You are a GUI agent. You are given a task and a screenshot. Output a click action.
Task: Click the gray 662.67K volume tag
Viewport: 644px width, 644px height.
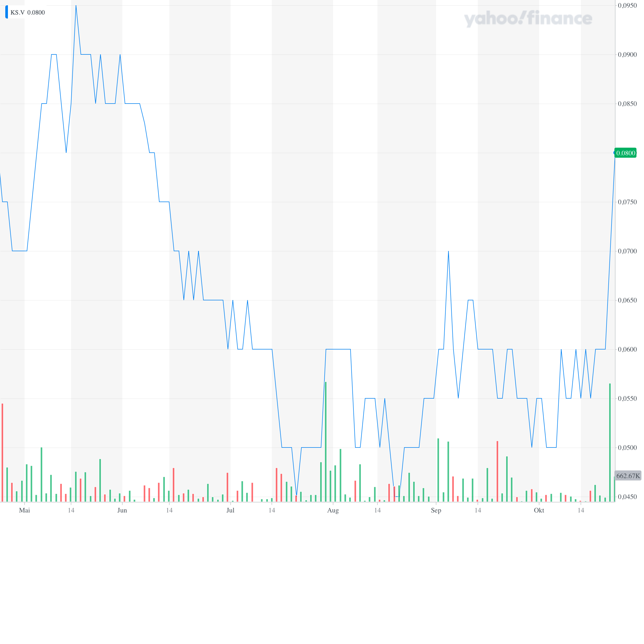point(628,476)
